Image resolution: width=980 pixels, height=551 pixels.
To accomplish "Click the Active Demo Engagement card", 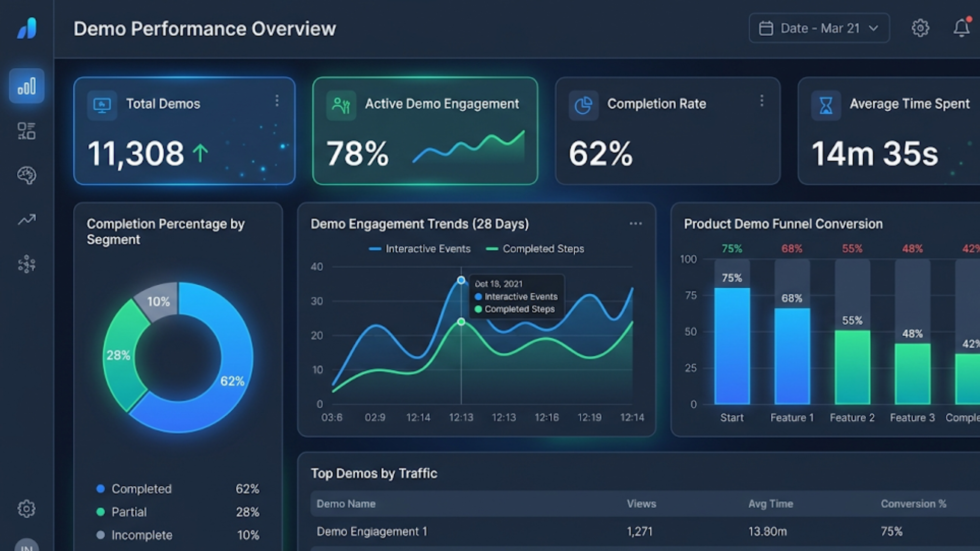I will [425, 131].
